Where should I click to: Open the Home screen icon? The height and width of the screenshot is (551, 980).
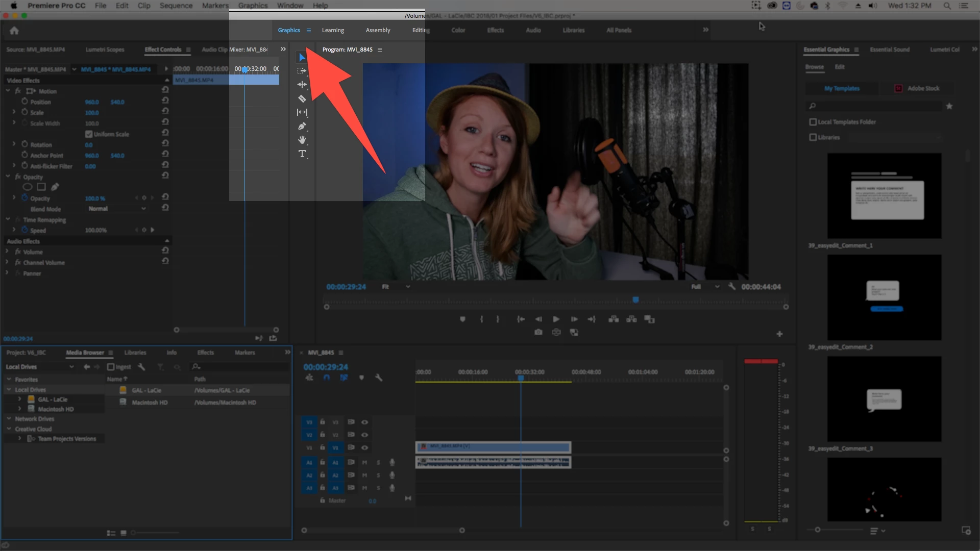[14, 31]
